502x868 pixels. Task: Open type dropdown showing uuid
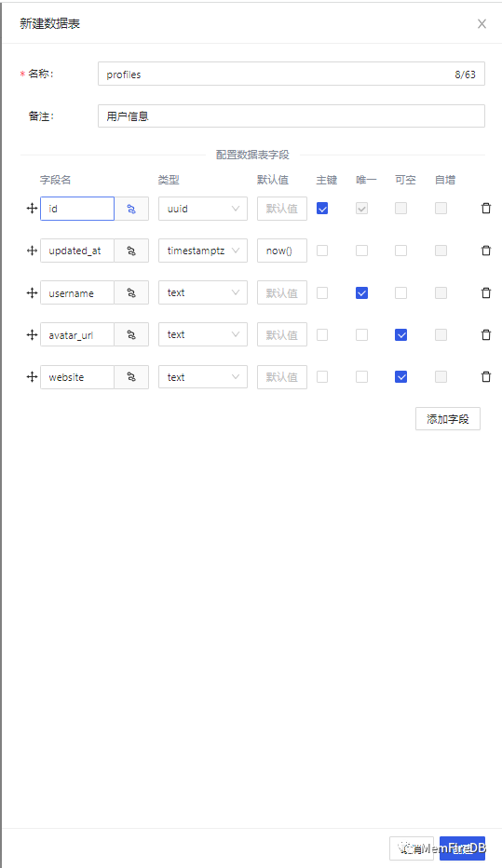[x=203, y=209]
